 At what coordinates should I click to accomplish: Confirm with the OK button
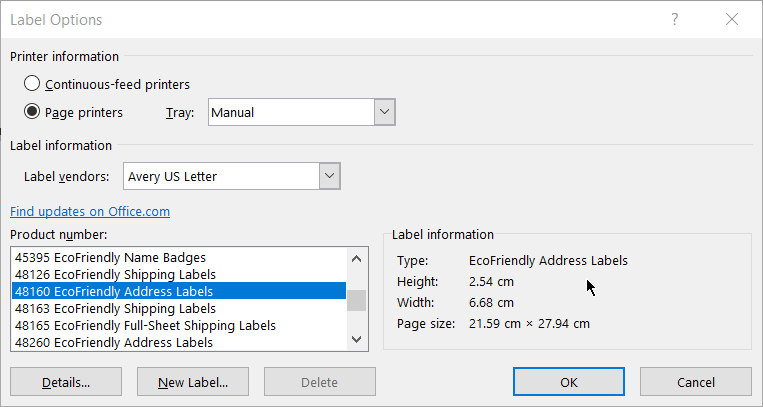click(568, 382)
